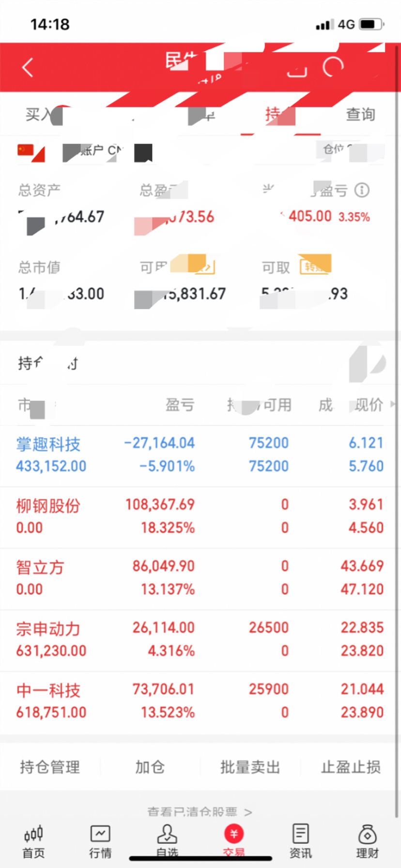Tap the China flag account icon
Viewport: 401px width, 868px height.
(x=31, y=153)
